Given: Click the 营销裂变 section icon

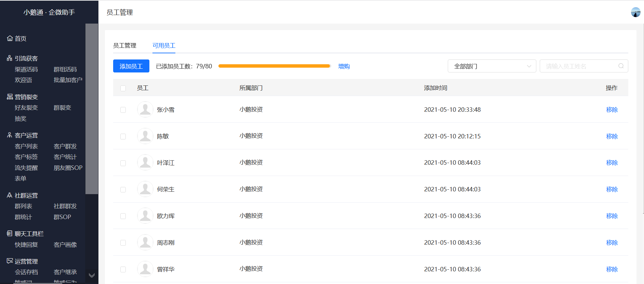Looking at the screenshot, I should [10, 97].
